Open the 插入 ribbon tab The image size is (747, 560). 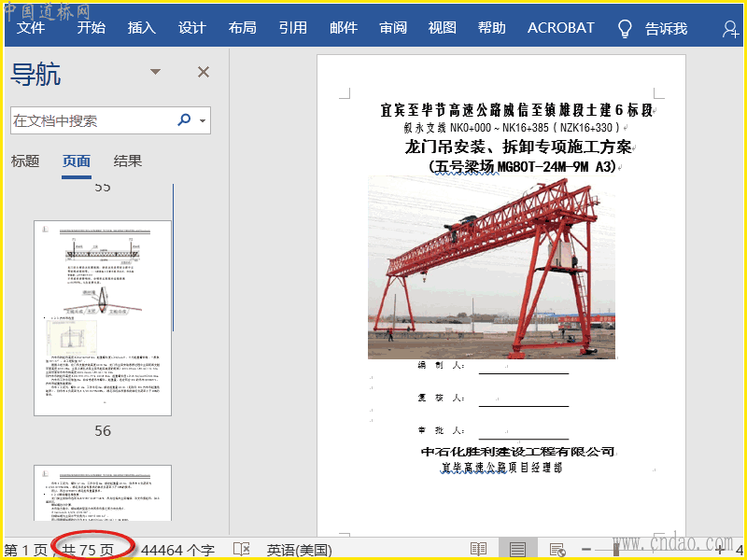click(x=142, y=28)
